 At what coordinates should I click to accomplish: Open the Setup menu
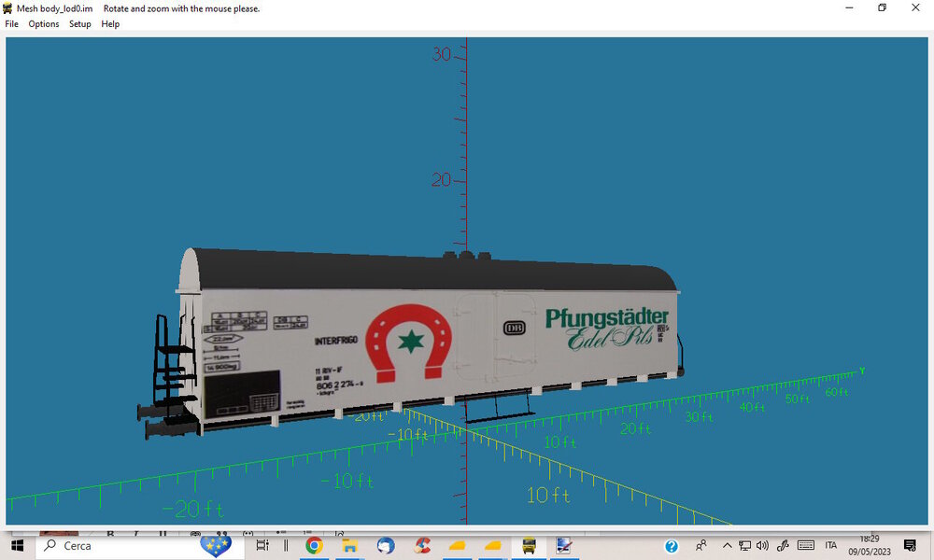tap(79, 24)
